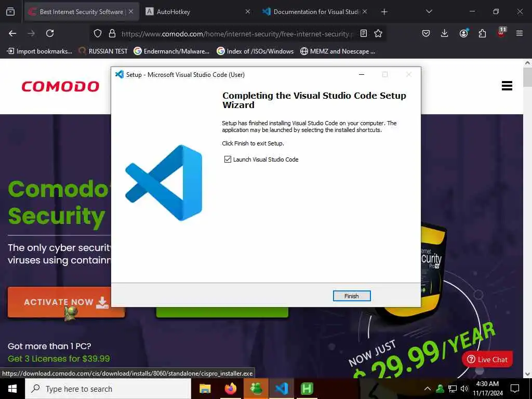Open the green people app in taskbar
This screenshot has width=532, height=399.
click(x=256, y=389)
